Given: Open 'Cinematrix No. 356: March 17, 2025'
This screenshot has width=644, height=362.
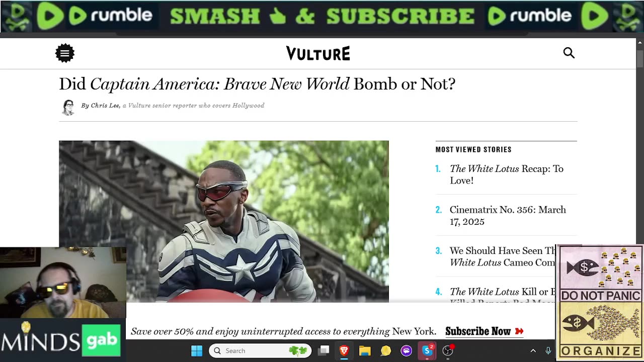Looking at the screenshot, I should click(508, 216).
